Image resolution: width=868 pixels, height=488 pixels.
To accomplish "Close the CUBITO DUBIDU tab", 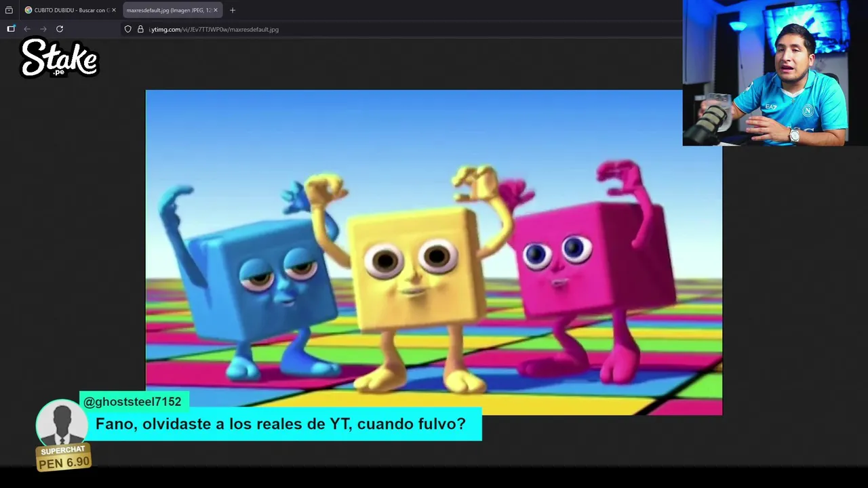I will click(113, 10).
